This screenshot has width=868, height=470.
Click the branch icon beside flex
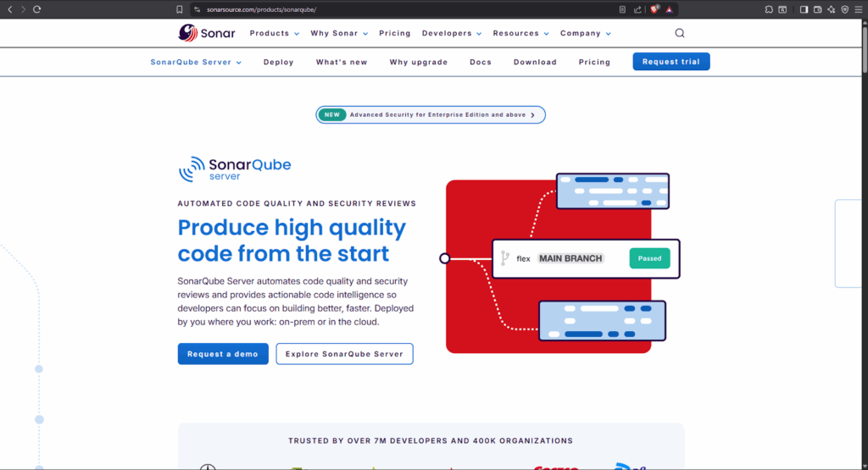point(505,258)
